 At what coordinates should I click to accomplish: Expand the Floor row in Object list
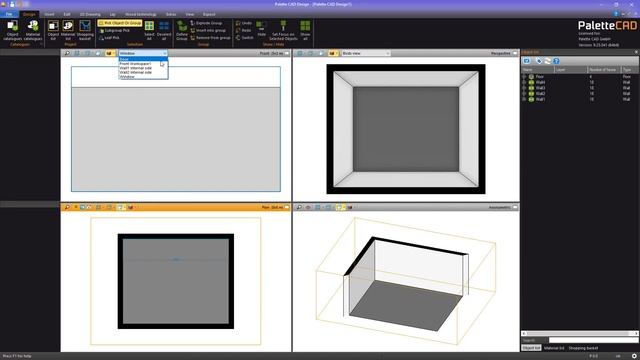pos(524,77)
